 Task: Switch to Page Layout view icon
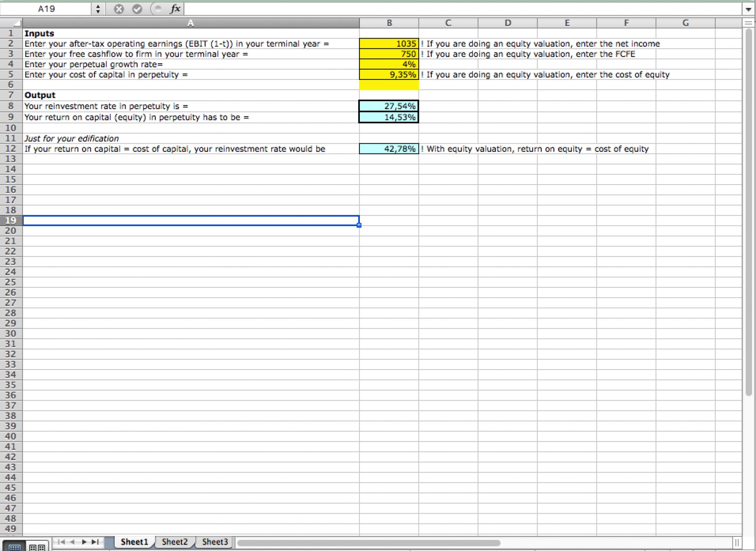click(37, 547)
